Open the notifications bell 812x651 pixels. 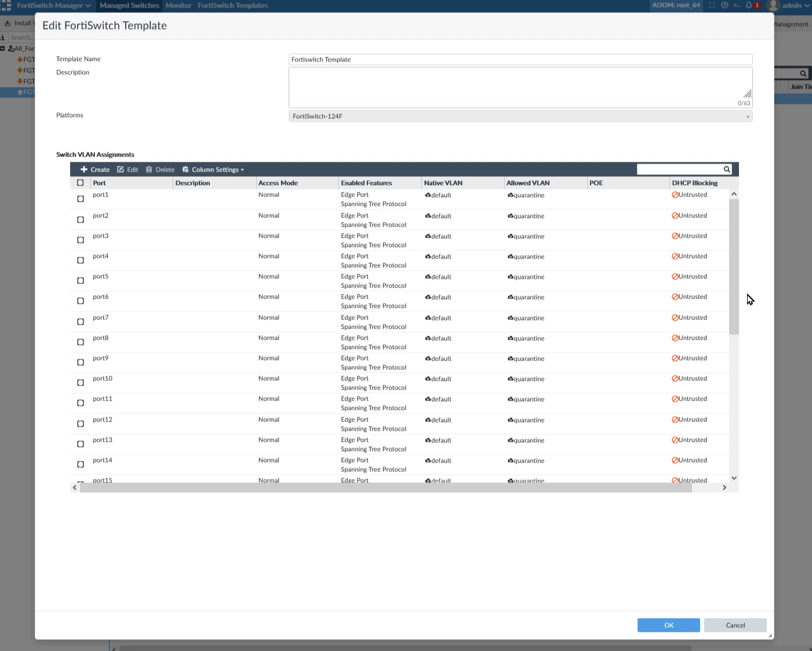[x=749, y=5]
